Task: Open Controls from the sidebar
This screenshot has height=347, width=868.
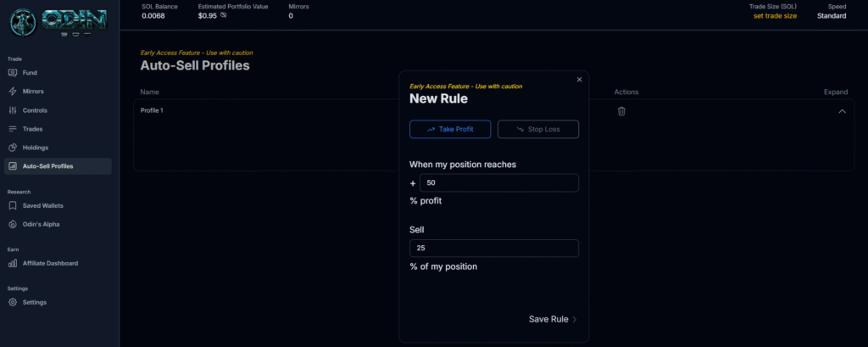Action: click(x=35, y=110)
